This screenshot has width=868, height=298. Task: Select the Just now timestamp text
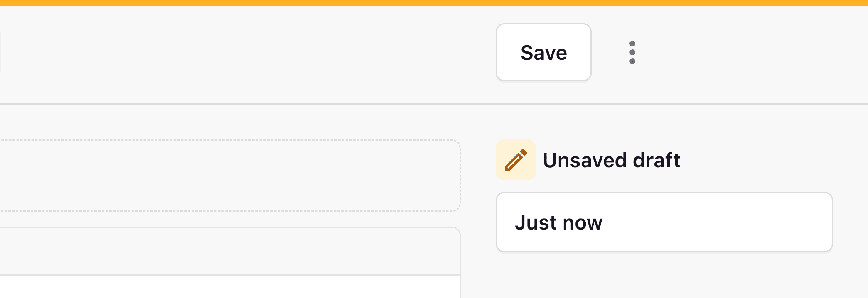(559, 222)
